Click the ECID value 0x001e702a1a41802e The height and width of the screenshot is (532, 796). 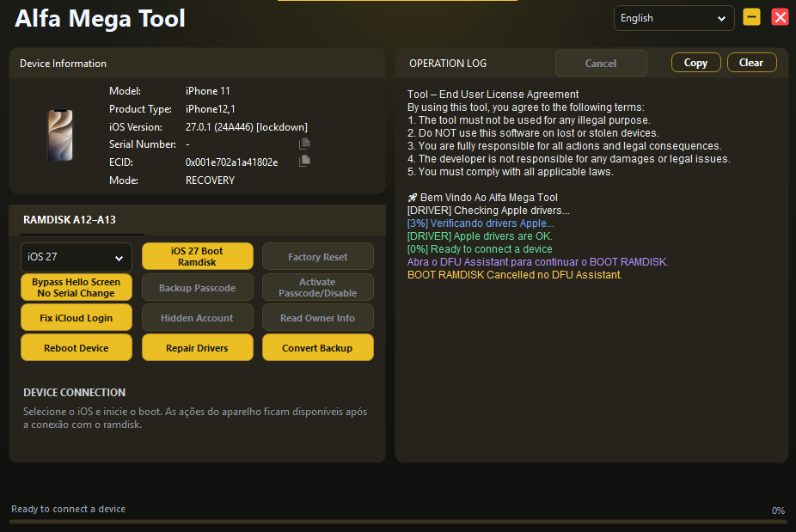click(231, 162)
